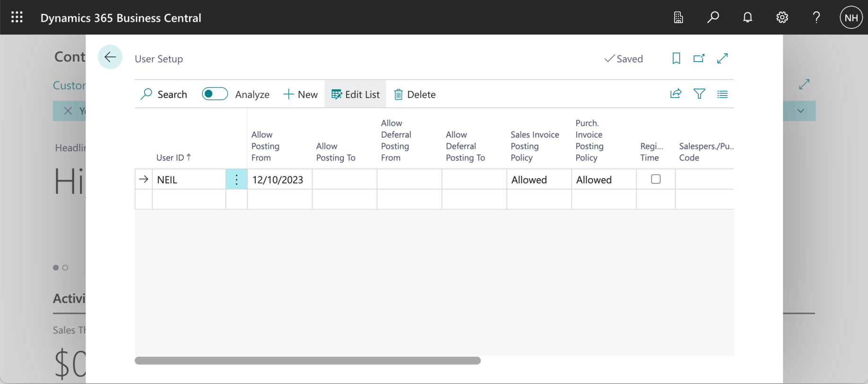Open the app launcher waffle menu
Image resolution: width=868 pixels, height=384 pixels.
click(x=17, y=17)
